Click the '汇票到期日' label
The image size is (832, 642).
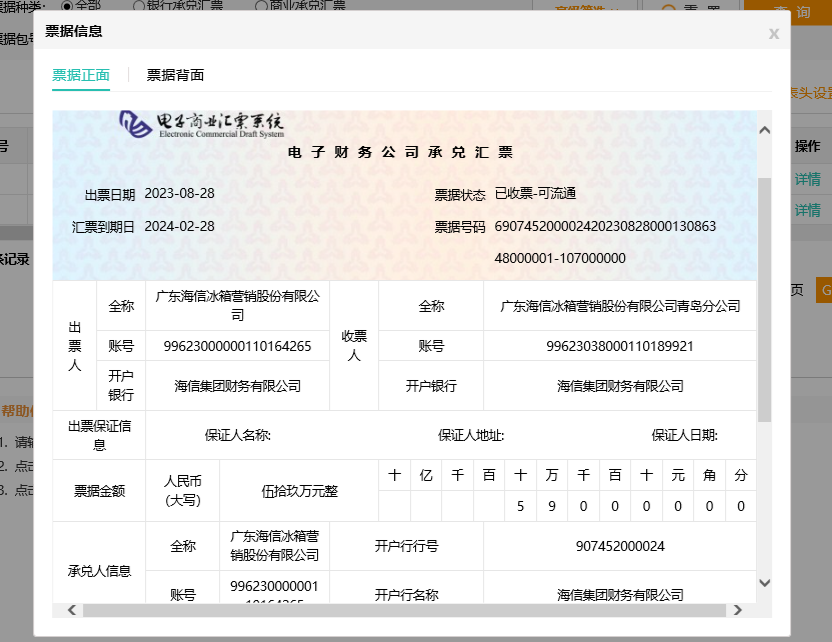click(x=103, y=228)
